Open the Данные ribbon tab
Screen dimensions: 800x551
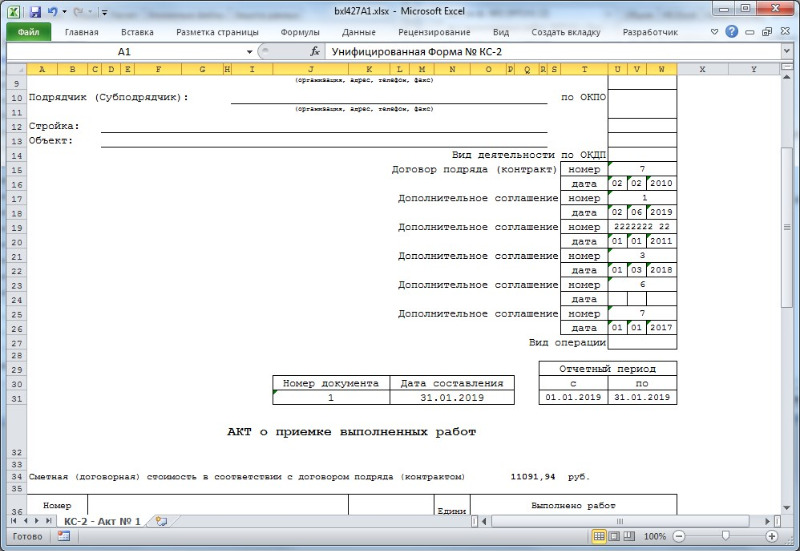(x=359, y=32)
